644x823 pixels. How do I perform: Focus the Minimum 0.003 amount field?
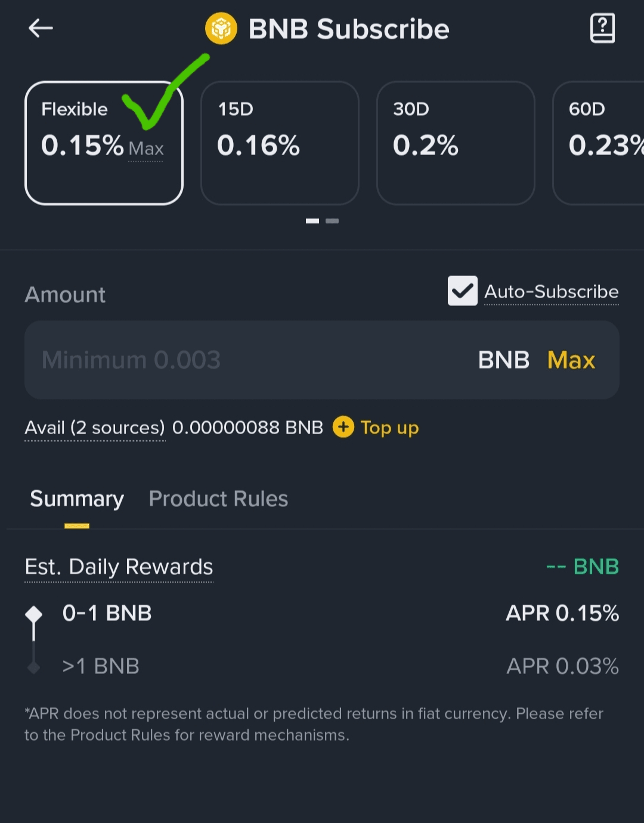tap(322, 360)
